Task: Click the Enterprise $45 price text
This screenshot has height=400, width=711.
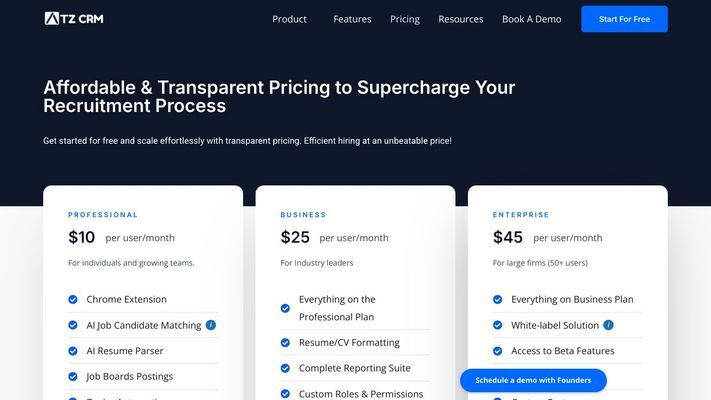Action: point(508,237)
